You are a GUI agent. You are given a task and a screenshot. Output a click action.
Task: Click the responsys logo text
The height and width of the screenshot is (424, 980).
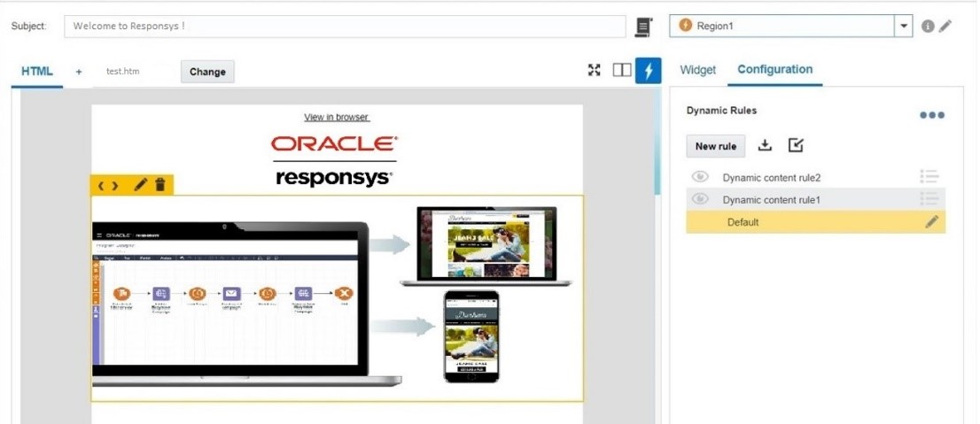(x=334, y=178)
